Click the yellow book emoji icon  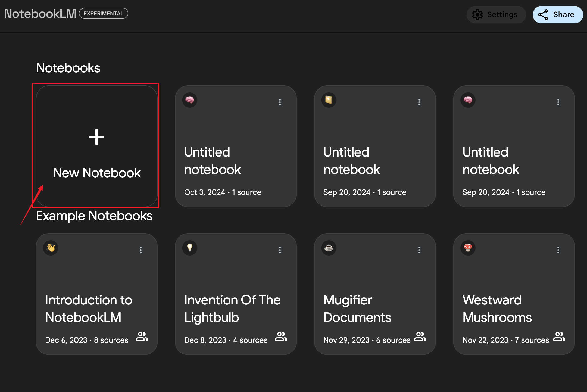329,100
